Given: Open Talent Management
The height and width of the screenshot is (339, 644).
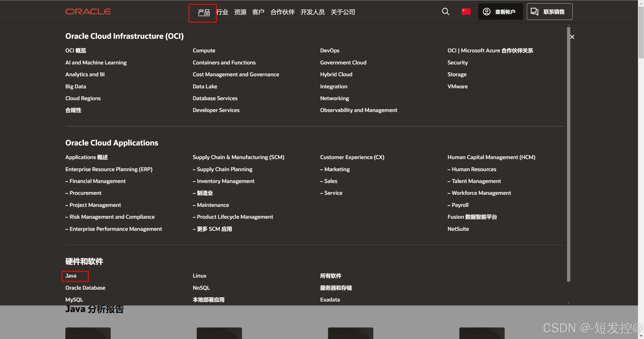Looking at the screenshot, I should [x=474, y=181].
